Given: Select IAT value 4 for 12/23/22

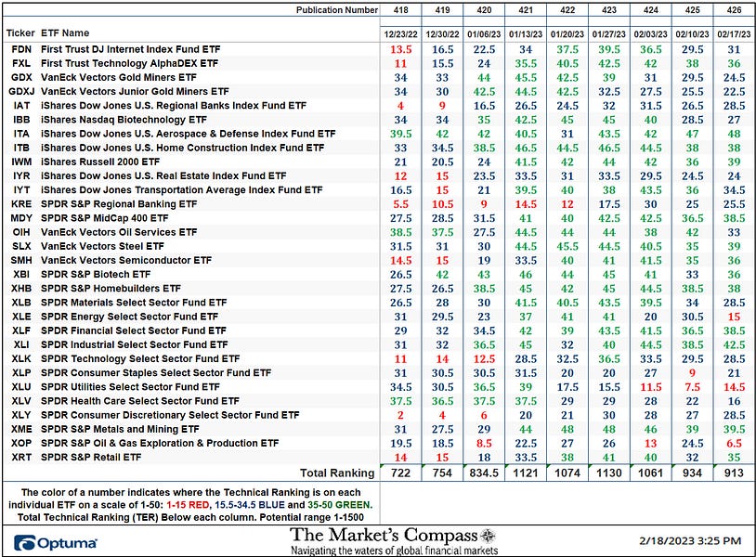Looking at the screenshot, I should coord(400,106).
